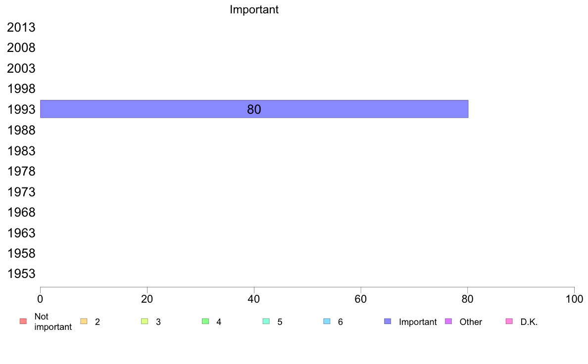
Task: Select the yellow-green swatch labeled 3
Action: pyautogui.click(x=145, y=321)
